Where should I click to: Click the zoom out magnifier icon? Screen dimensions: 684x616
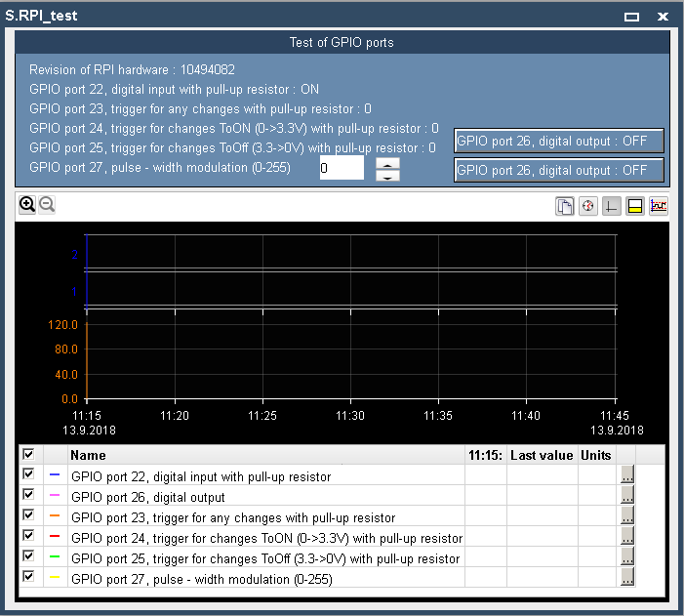click(46, 205)
